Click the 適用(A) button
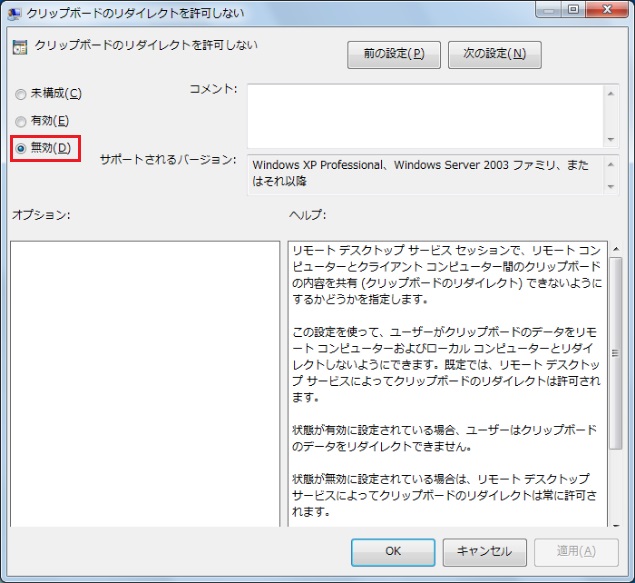The height and width of the screenshot is (583, 635). point(576,552)
